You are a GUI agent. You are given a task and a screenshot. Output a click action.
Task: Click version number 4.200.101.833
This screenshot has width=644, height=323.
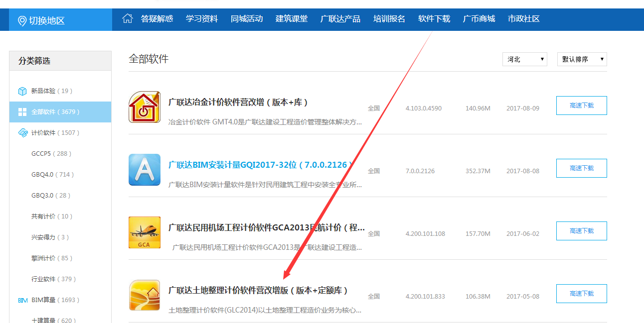click(425, 297)
